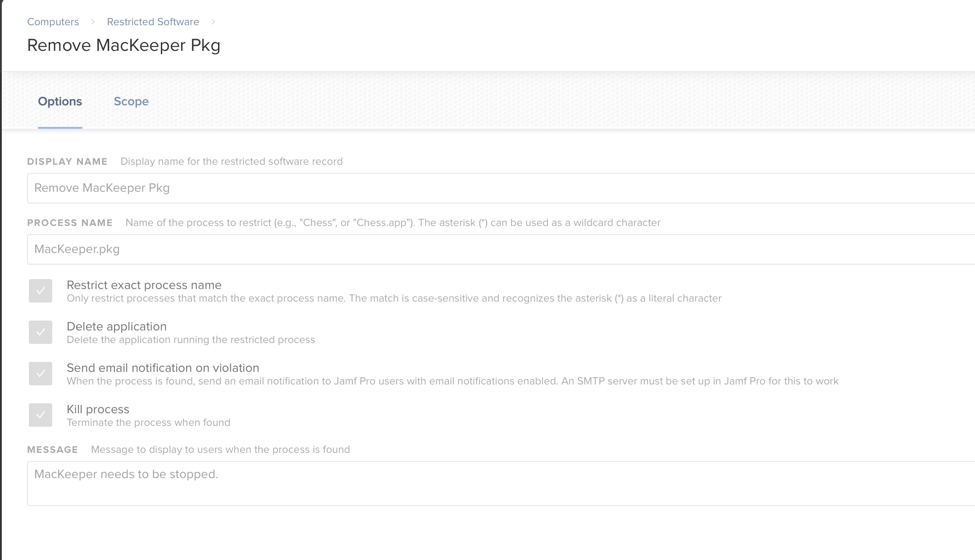Go to Restricted Software breadcrumb
975x560 pixels.
[153, 22]
